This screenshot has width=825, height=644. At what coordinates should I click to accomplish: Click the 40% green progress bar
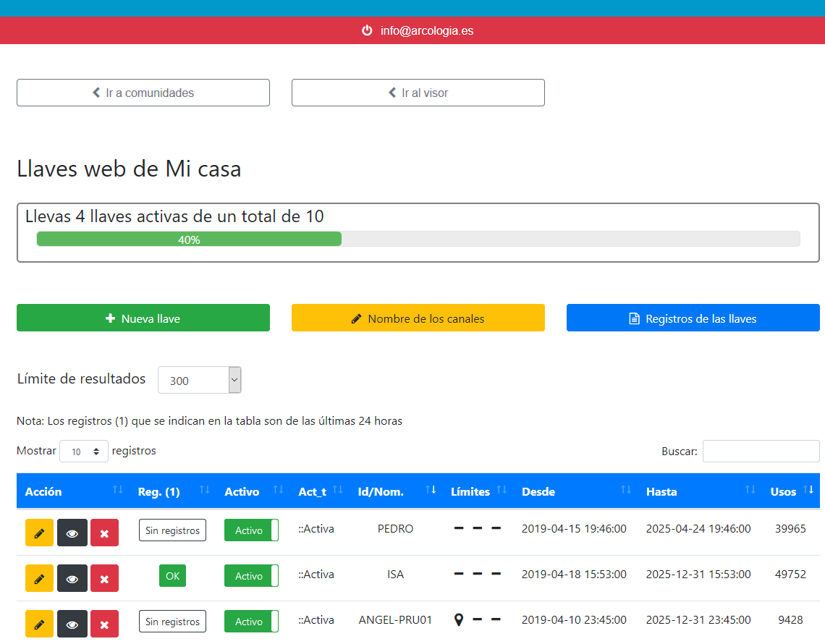click(x=188, y=238)
